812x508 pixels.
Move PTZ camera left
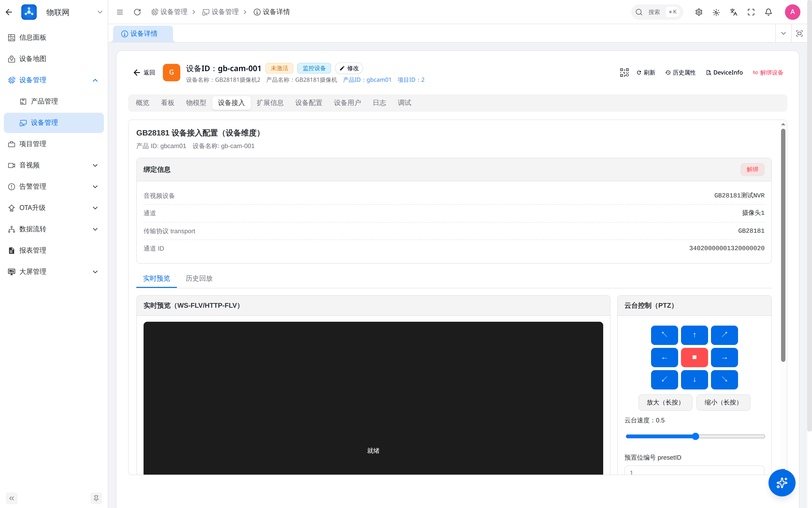coord(664,358)
